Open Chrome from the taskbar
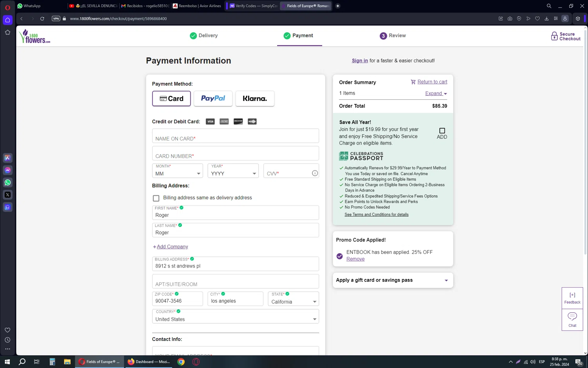Screen dimensions: 588x368 [x=181, y=362]
